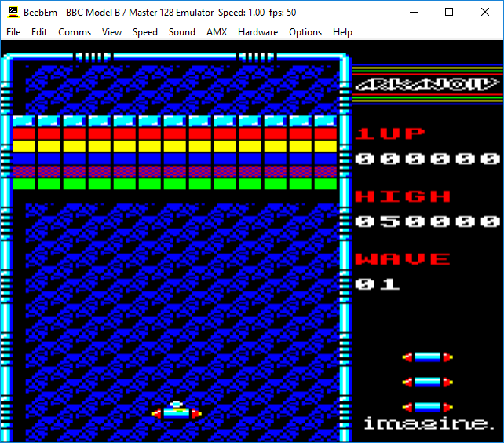Click the leftmost checkered magenta brick
The width and height of the screenshot is (504, 443).
24,171
